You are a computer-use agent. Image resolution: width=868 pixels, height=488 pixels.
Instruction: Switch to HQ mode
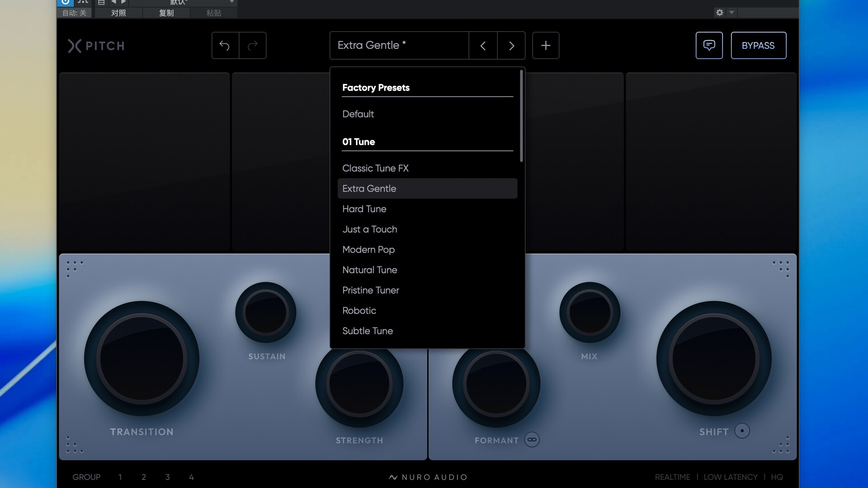click(777, 477)
